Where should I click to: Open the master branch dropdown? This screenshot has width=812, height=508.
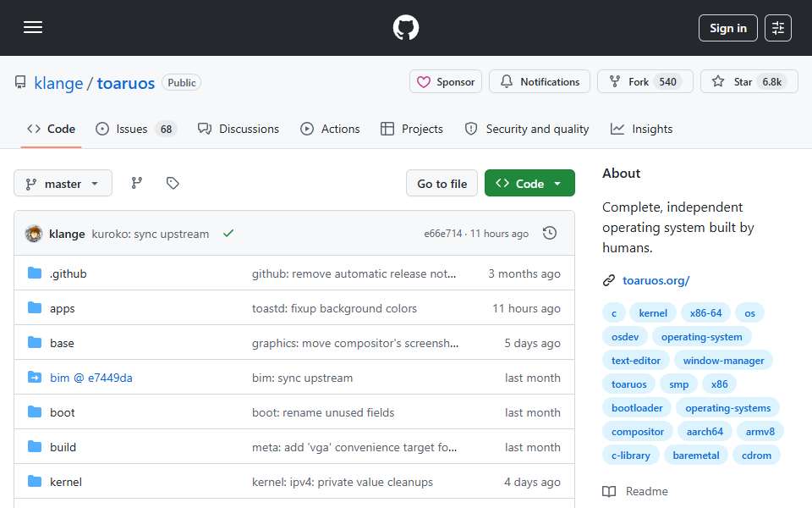pos(63,184)
